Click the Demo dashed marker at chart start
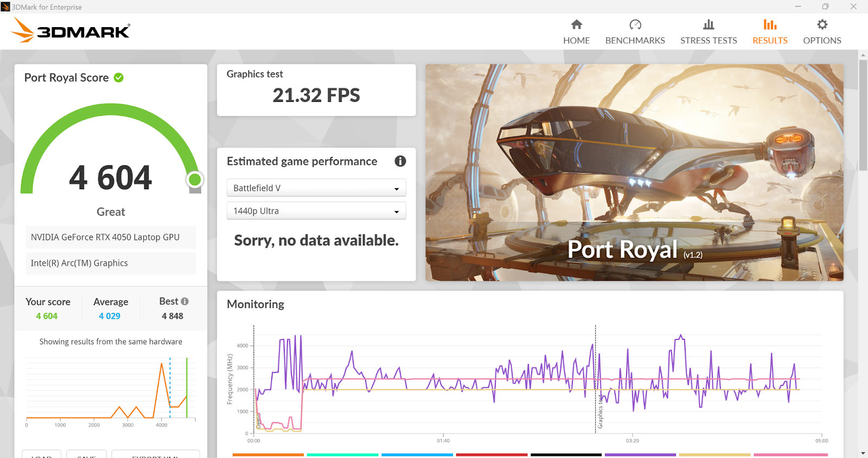 coord(254,379)
